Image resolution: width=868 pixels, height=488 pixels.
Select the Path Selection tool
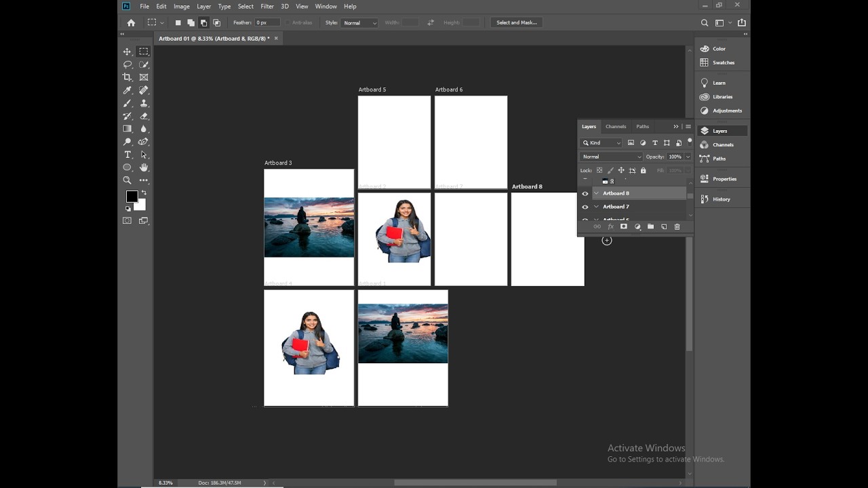click(x=144, y=155)
